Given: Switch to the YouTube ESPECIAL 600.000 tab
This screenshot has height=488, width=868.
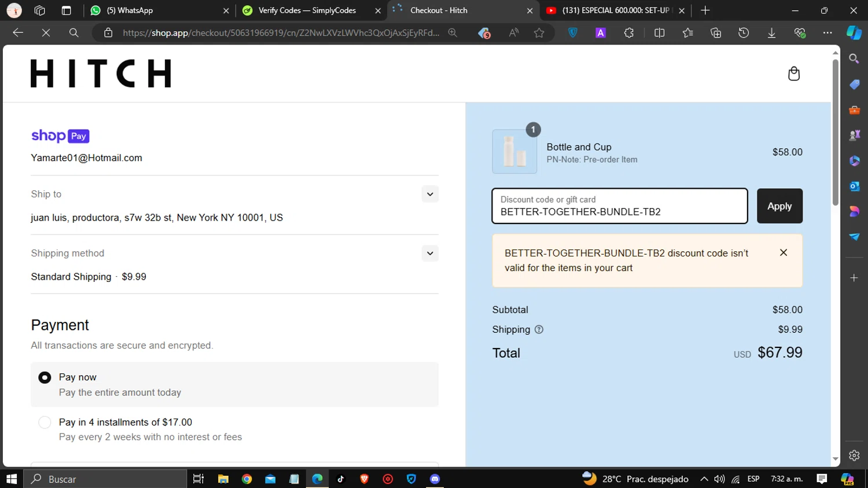Looking at the screenshot, I should click(615, 10).
